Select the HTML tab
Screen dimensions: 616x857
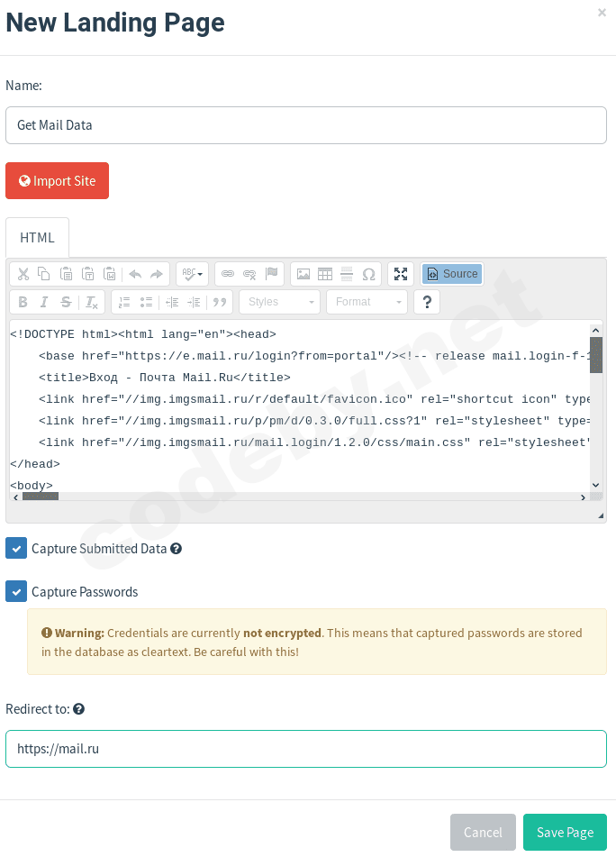pyautogui.click(x=37, y=238)
